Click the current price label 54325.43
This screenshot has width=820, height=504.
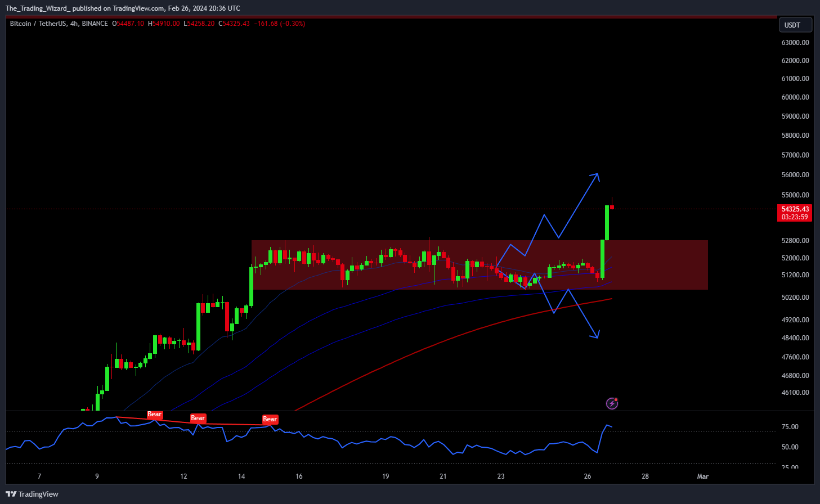[x=795, y=209]
